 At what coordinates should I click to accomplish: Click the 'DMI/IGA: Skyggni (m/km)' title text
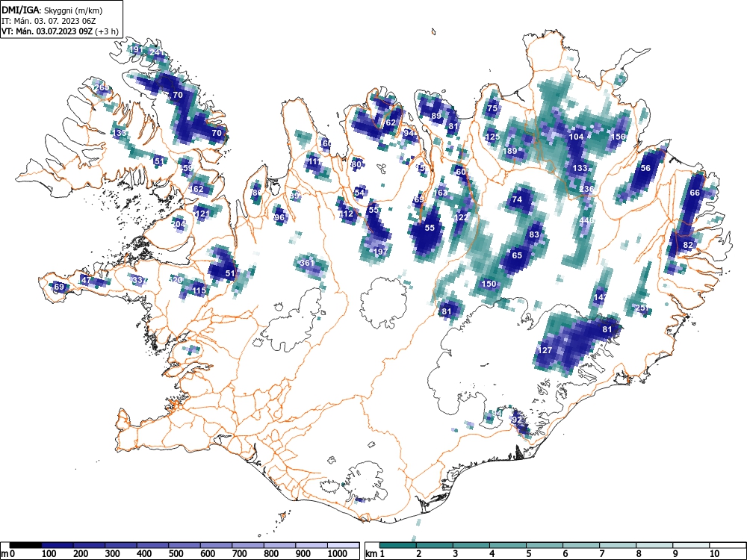52,10
